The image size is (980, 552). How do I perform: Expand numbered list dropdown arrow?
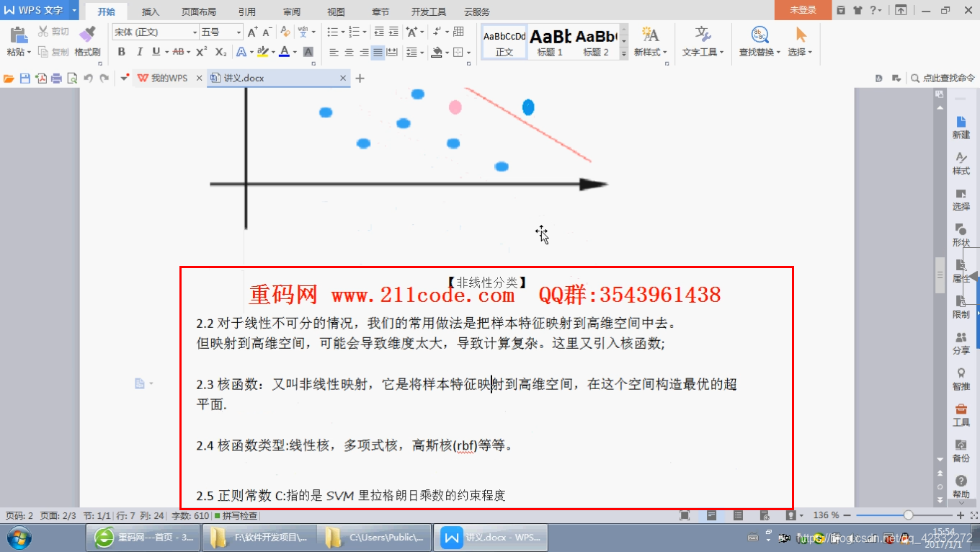click(365, 32)
